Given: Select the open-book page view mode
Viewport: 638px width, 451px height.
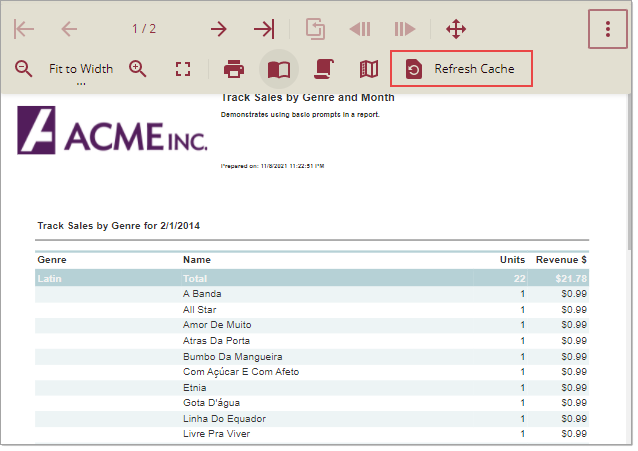Looking at the screenshot, I should [x=279, y=69].
